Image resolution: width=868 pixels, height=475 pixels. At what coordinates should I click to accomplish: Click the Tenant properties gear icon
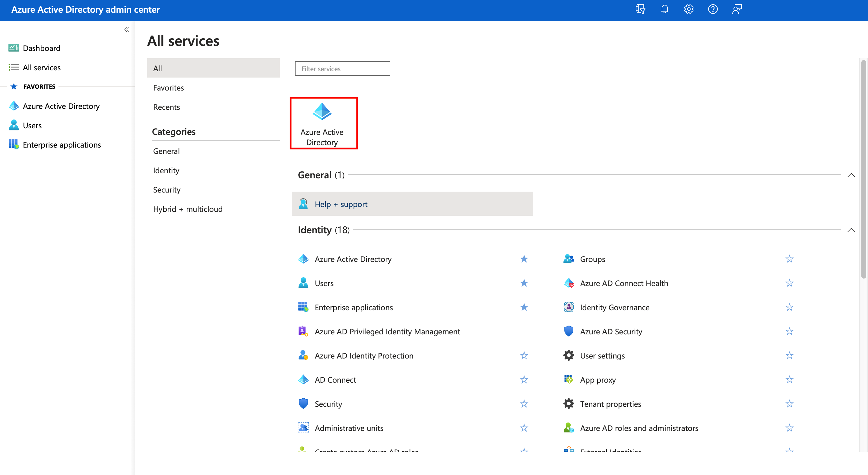click(x=569, y=403)
